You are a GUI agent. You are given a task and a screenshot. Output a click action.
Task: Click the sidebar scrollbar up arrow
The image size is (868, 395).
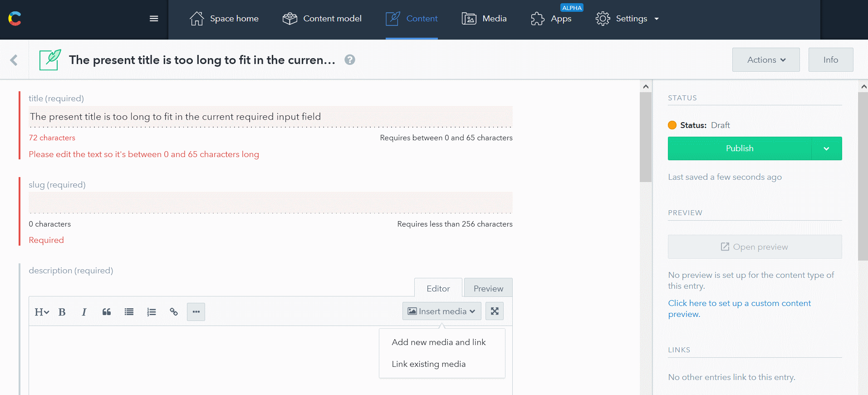[863, 86]
